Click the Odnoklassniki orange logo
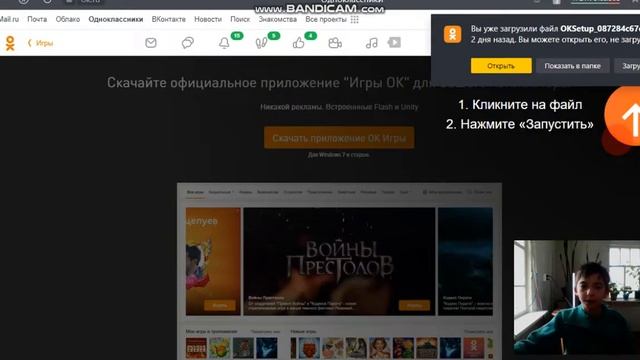The height and width of the screenshot is (360, 640). [x=10, y=43]
